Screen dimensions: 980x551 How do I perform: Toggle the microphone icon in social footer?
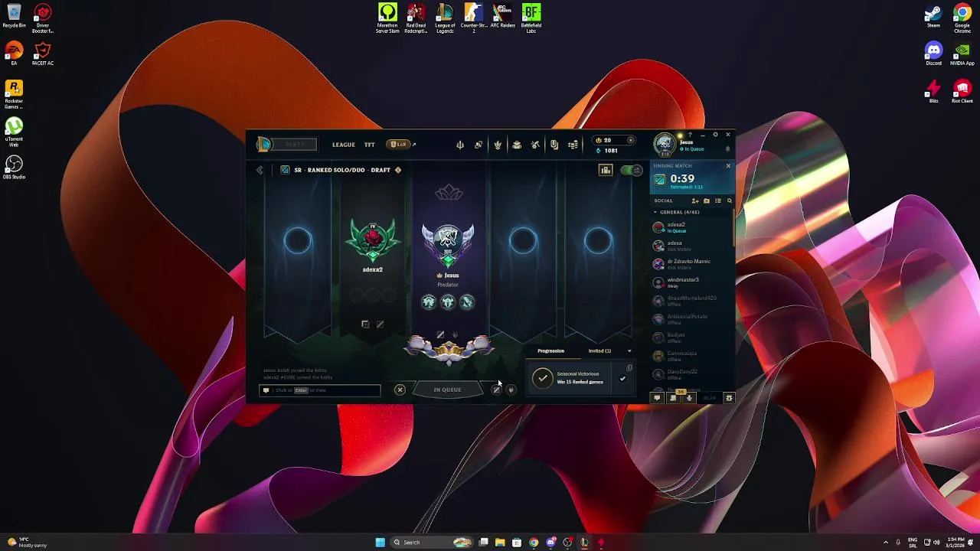click(x=689, y=398)
